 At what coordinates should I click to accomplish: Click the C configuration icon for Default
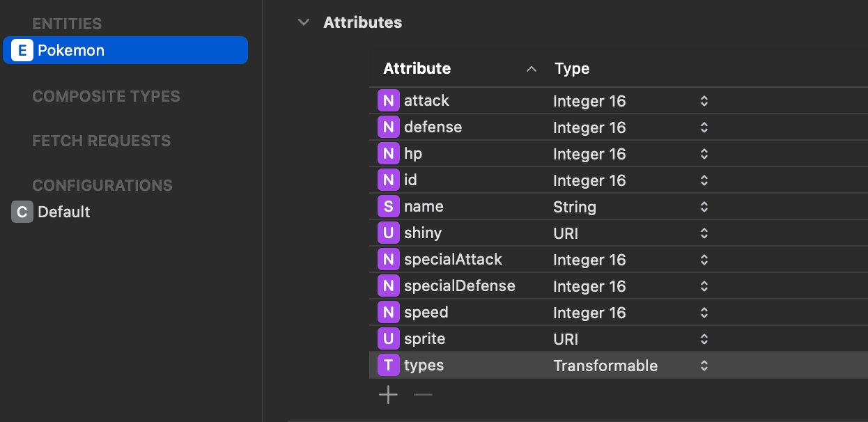point(22,212)
